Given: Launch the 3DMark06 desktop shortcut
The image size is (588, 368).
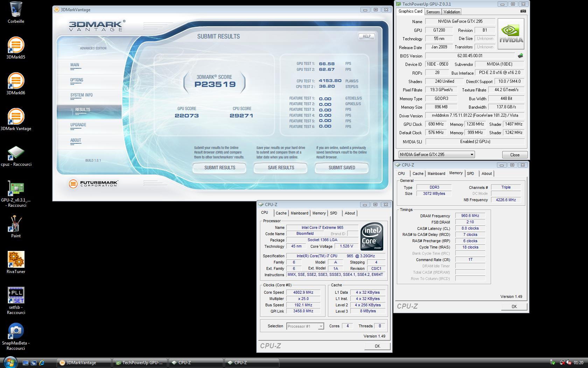Looking at the screenshot, I should click(x=16, y=84).
